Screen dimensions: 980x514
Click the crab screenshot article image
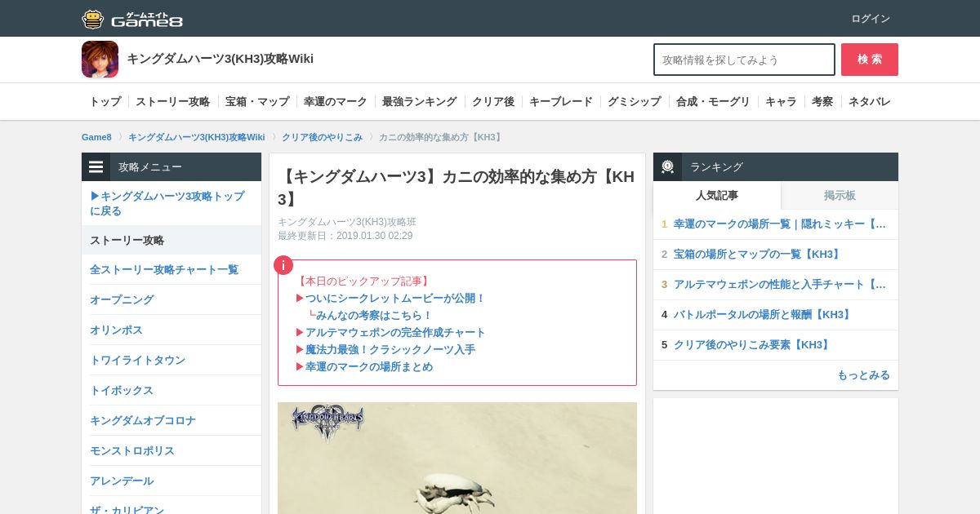coord(457,458)
